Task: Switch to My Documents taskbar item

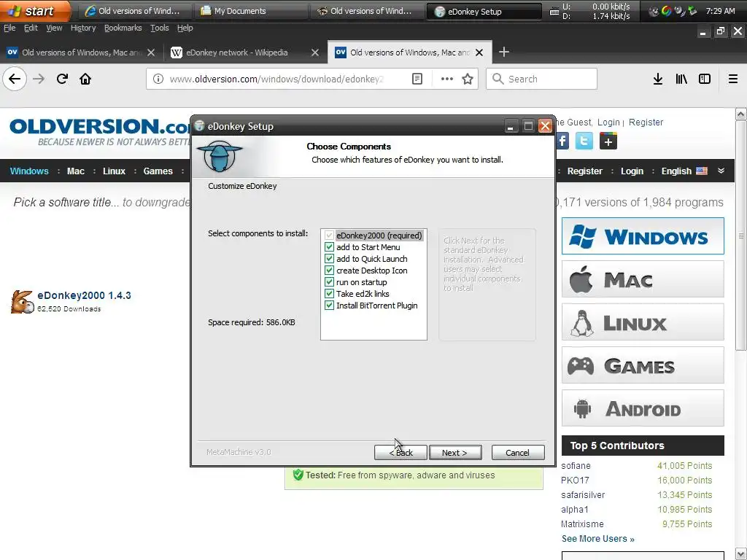Action: (x=250, y=11)
